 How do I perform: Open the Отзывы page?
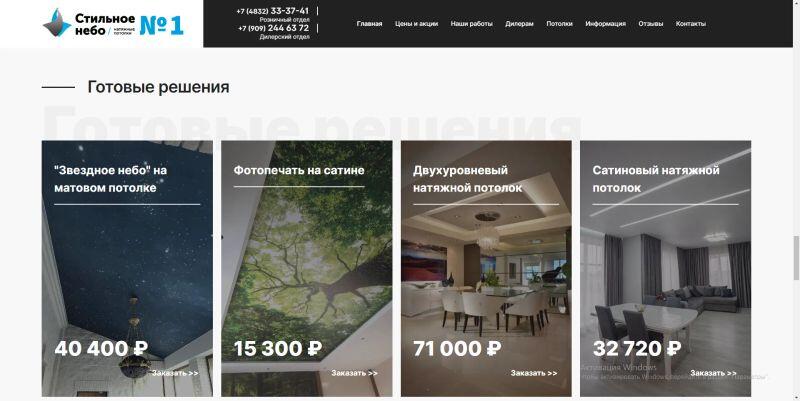pos(651,23)
